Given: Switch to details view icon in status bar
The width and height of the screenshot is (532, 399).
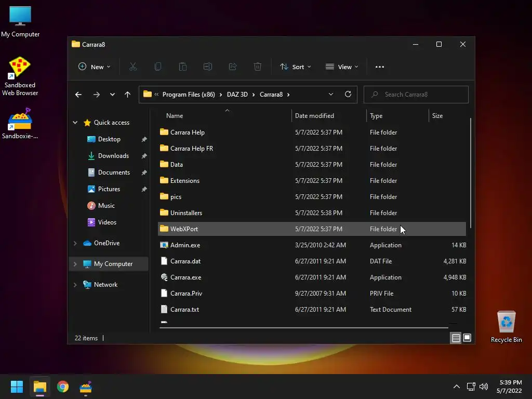Looking at the screenshot, I should (x=456, y=338).
